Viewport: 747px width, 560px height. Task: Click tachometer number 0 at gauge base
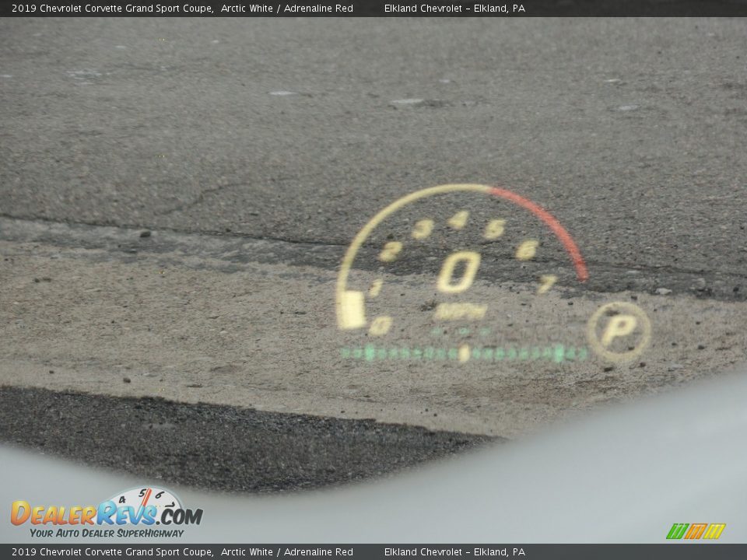(381, 325)
